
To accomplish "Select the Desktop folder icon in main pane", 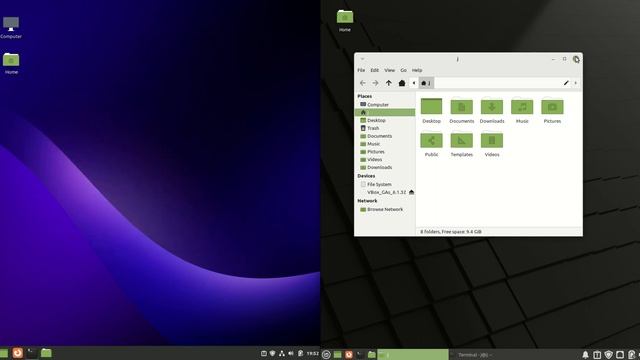I will (431, 107).
